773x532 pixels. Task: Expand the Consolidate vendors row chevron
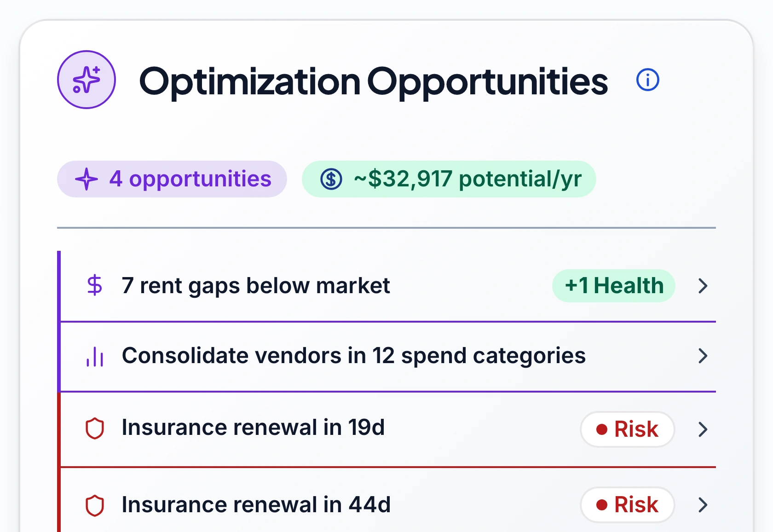(x=703, y=356)
